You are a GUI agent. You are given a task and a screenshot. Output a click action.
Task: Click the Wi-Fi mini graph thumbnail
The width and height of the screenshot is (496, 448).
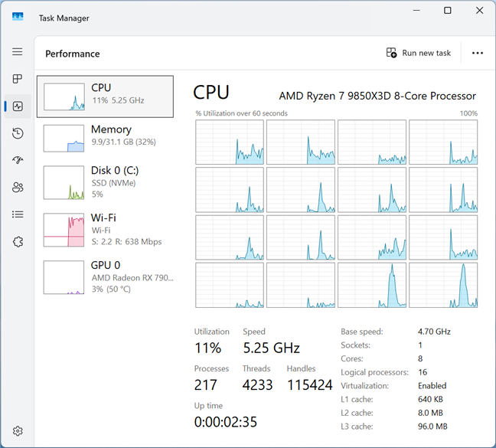[64, 230]
